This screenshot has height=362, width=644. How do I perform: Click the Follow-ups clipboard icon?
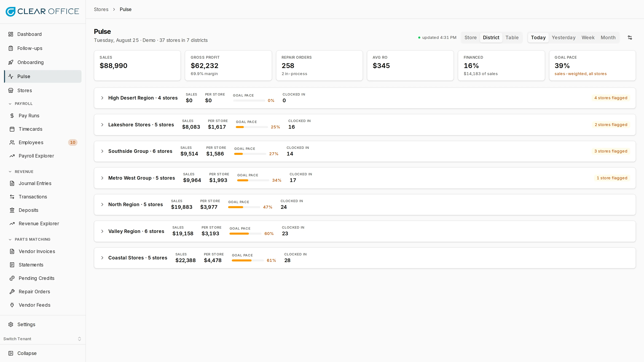coord(11,48)
